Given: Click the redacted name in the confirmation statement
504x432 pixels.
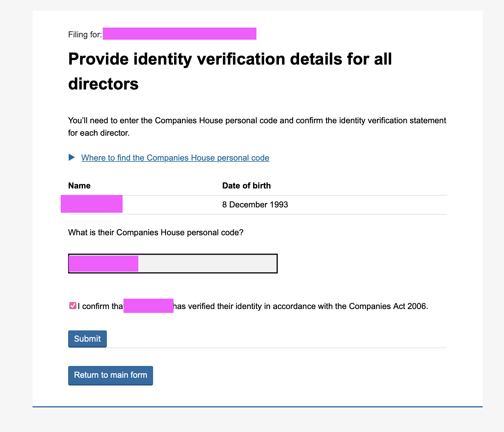Looking at the screenshot, I should 148,306.
